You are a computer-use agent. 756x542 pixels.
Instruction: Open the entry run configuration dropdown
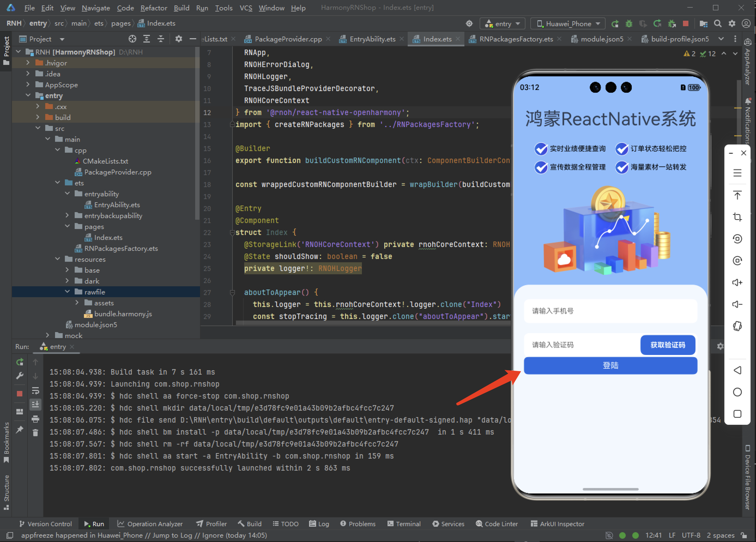pos(502,24)
